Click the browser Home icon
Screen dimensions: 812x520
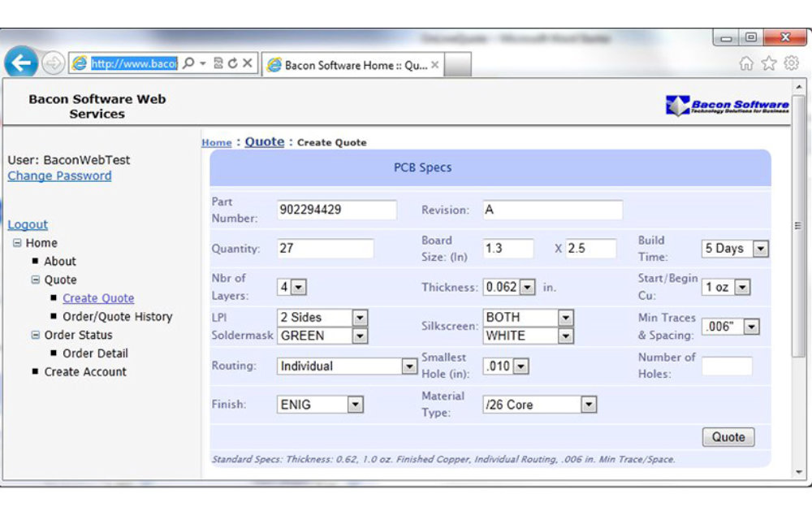746,63
